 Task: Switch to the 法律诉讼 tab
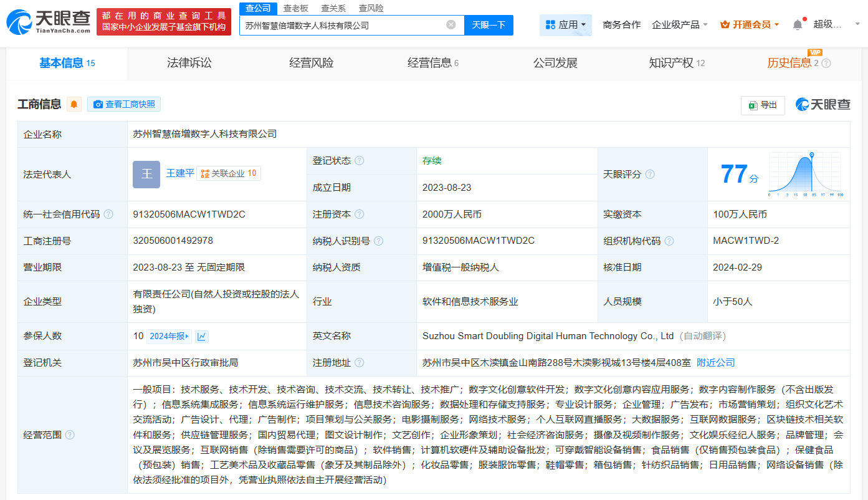189,63
